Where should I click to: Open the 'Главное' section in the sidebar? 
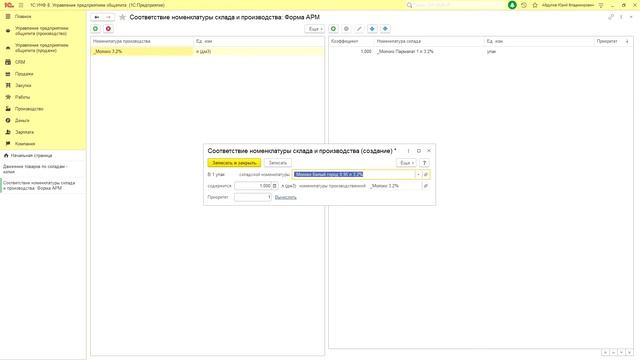(x=23, y=16)
